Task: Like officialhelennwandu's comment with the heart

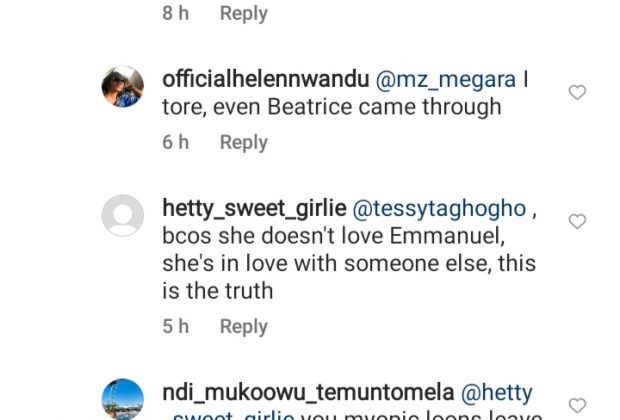Action: pyautogui.click(x=576, y=93)
